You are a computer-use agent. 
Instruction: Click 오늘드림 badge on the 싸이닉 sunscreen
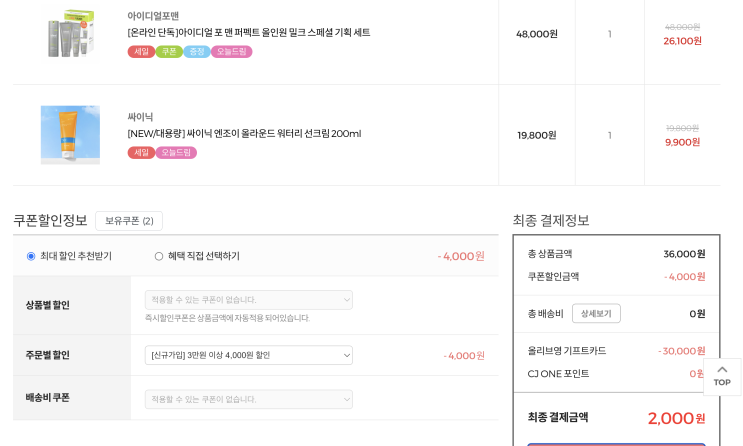click(176, 152)
